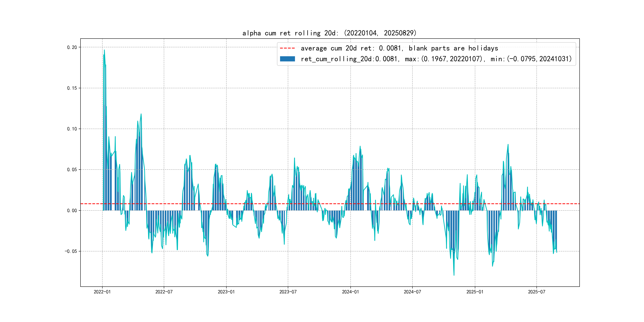Image resolution: width=644 pixels, height=322 pixels.
Task: Click the 2024-01 x-axis tick label
Action: [x=350, y=292]
